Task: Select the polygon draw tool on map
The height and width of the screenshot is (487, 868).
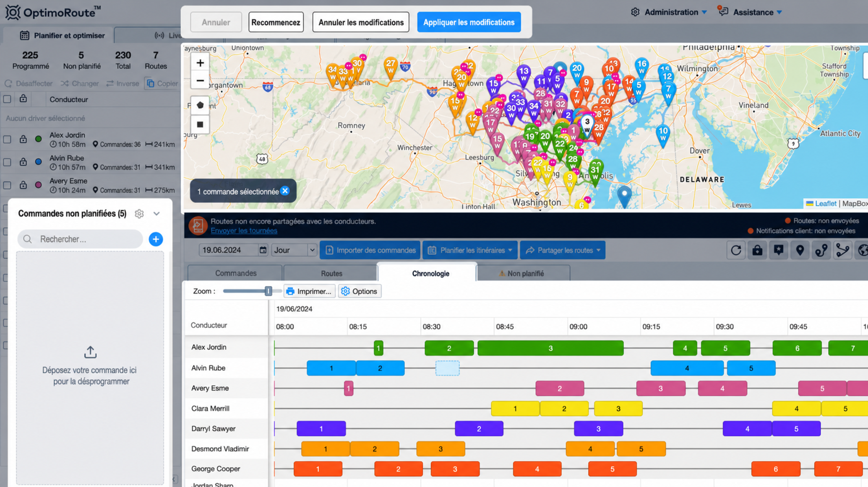Action: tap(200, 105)
